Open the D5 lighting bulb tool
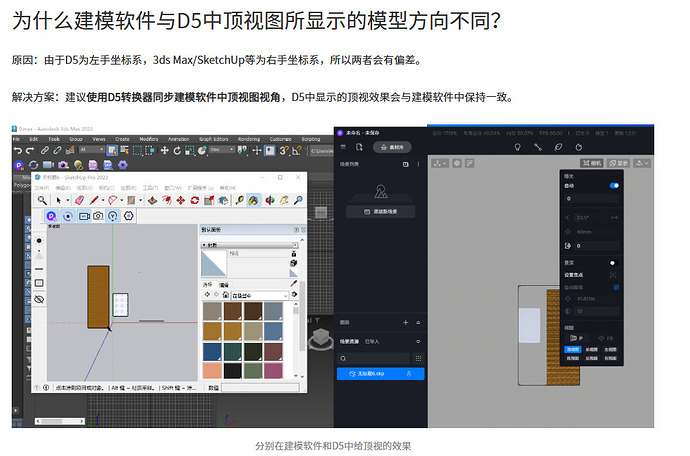Viewport: 690px width, 456px height. (x=518, y=147)
